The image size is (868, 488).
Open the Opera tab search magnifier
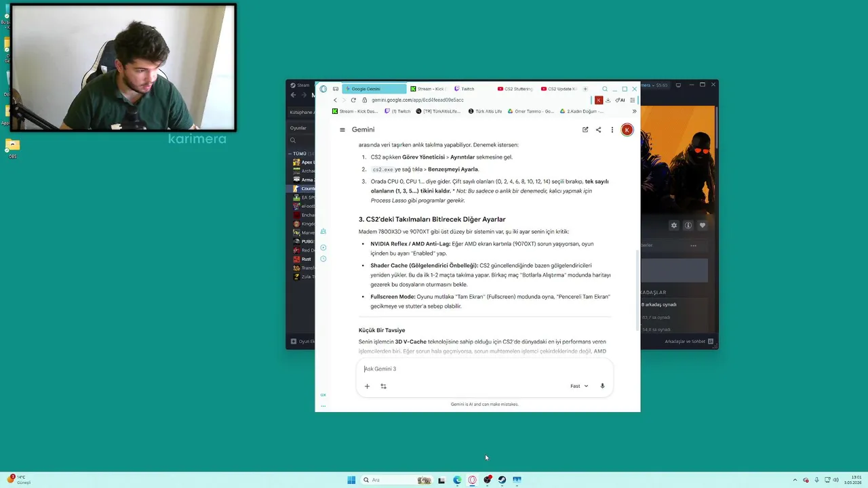pyautogui.click(x=605, y=89)
